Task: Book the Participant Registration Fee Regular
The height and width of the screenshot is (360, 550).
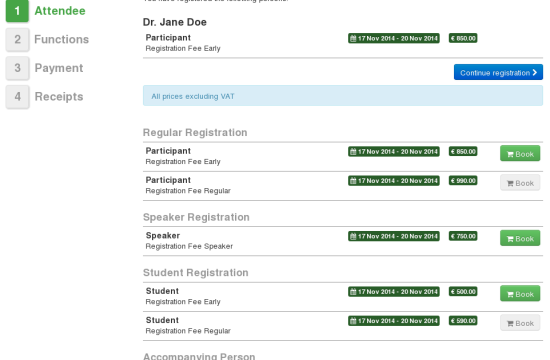Action: (520, 183)
